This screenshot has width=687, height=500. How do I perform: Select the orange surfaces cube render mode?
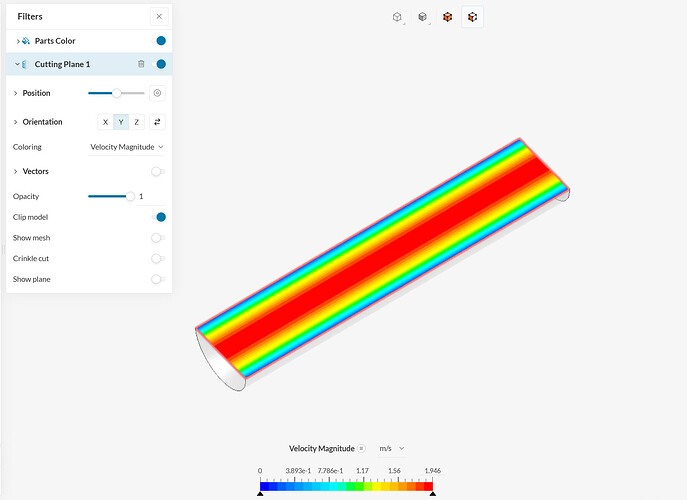click(447, 17)
